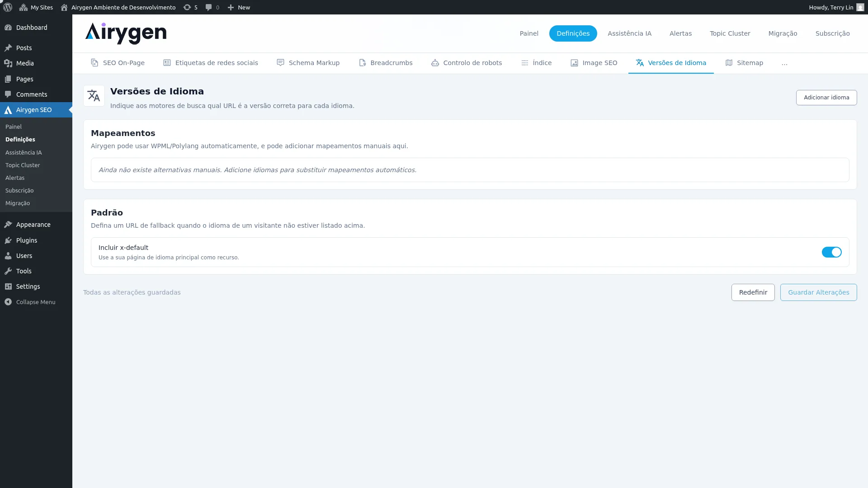Open the updates icon showing 5
The width and height of the screenshot is (868, 488).
[x=187, y=7]
